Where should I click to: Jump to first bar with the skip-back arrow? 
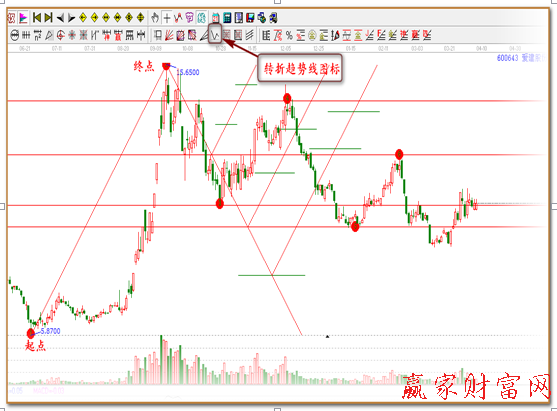pos(37,17)
